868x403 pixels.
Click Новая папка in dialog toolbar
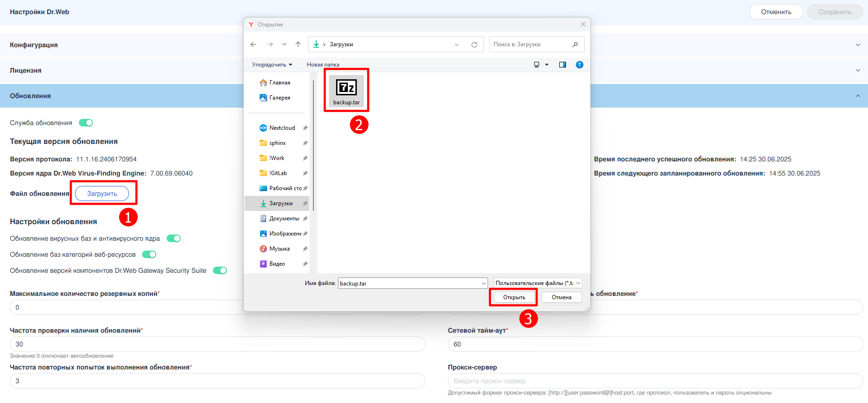click(323, 65)
